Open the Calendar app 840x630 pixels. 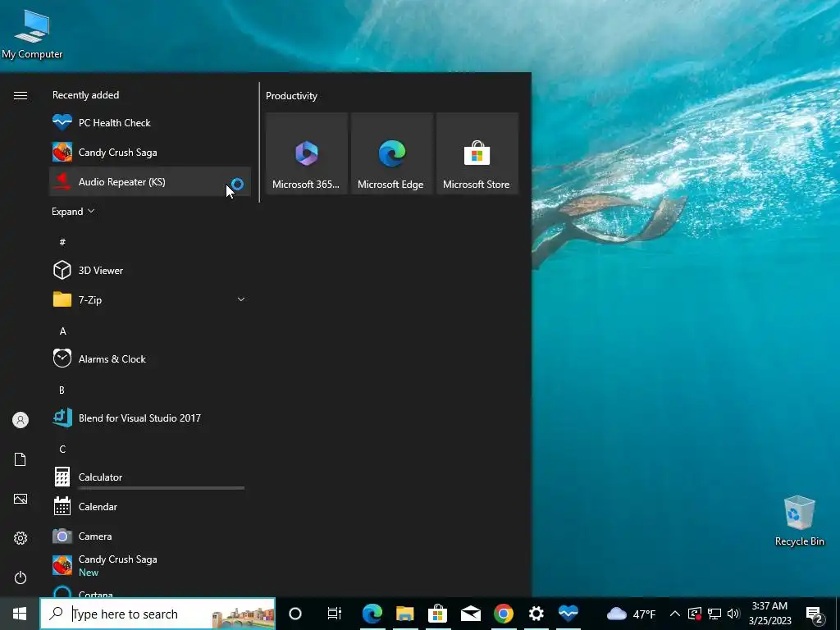coord(150,506)
